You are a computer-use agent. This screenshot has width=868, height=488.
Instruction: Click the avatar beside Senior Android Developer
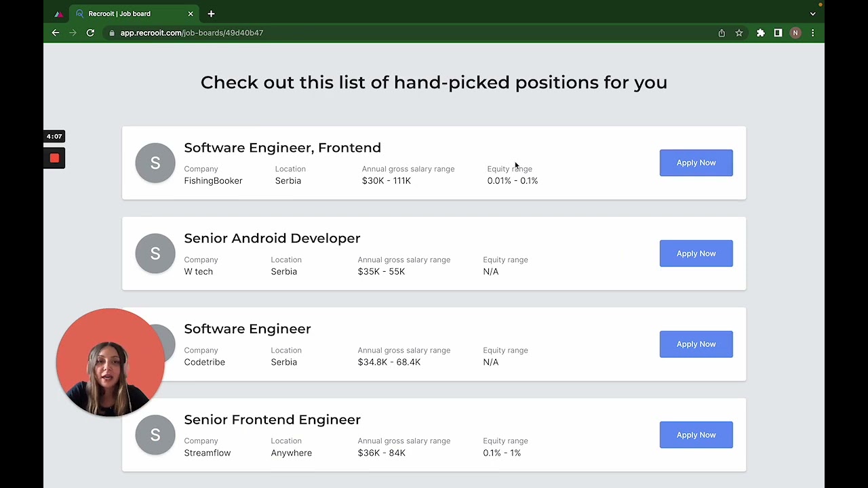(x=155, y=253)
